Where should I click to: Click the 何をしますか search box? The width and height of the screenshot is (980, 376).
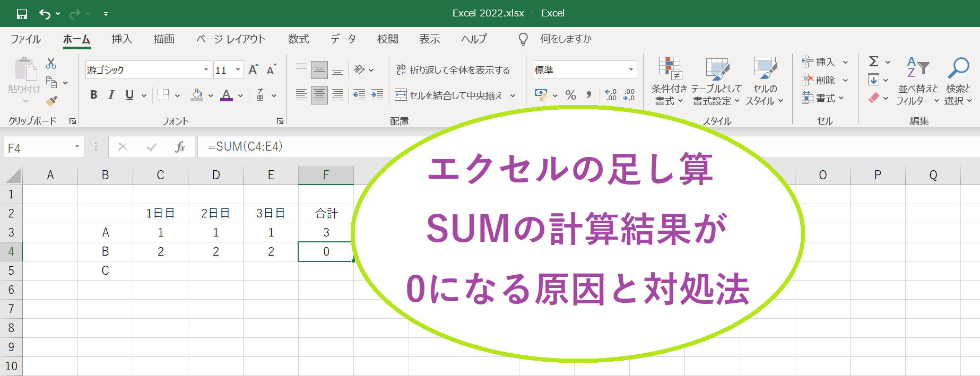tap(566, 39)
